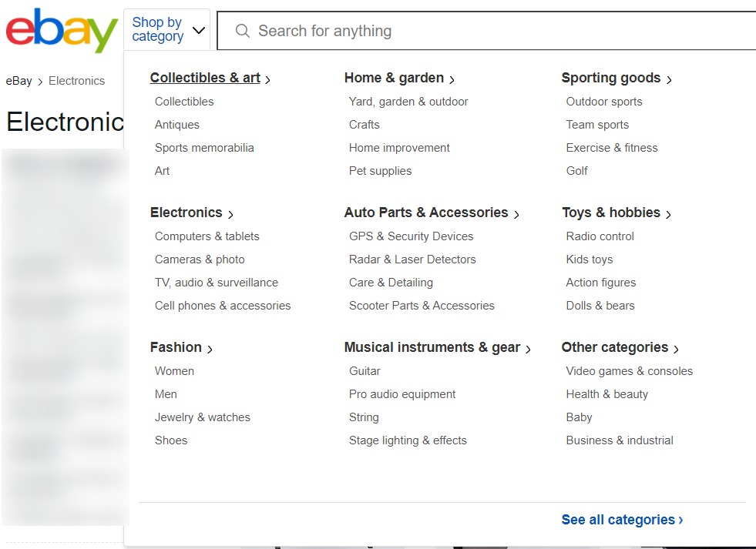The height and width of the screenshot is (549, 756).
Task: Open the eBay breadcrumb link
Action: click(x=18, y=80)
